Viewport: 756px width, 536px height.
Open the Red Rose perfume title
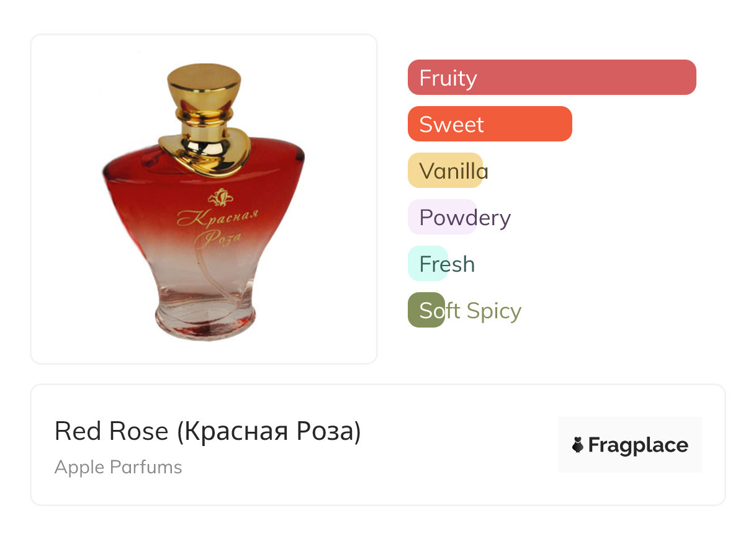(112, 431)
